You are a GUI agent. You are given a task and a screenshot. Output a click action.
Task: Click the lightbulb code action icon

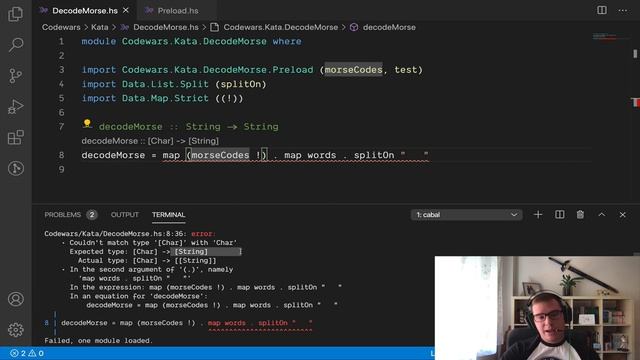pos(87,123)
